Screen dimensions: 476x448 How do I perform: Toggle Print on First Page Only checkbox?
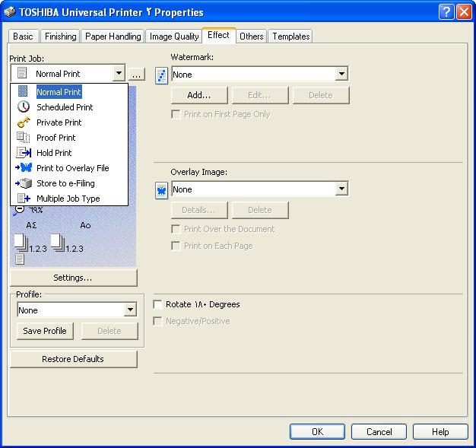[x=176, y=115]
